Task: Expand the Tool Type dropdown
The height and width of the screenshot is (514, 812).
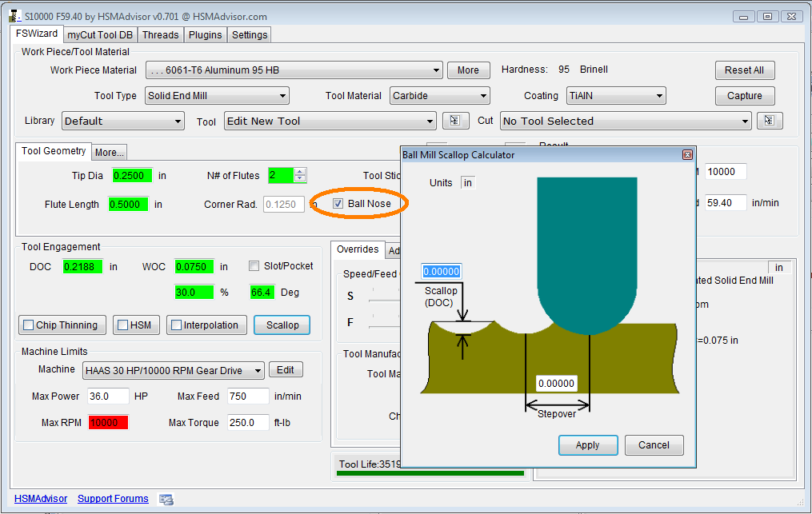Action: point(217,96)
